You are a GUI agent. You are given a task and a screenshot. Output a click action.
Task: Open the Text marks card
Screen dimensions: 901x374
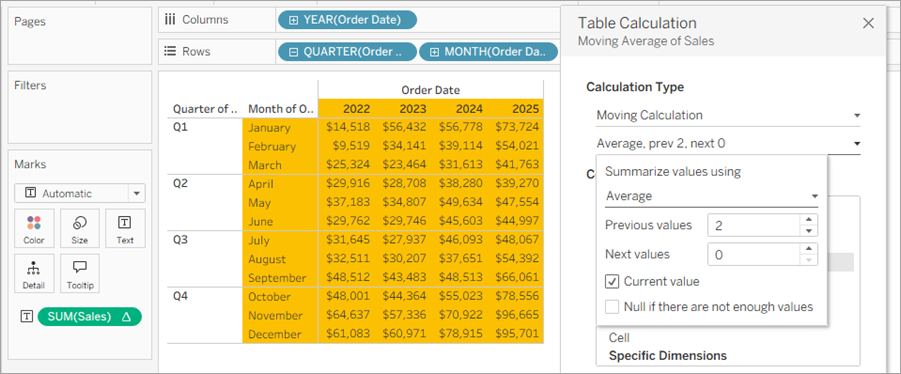[125, 228]
